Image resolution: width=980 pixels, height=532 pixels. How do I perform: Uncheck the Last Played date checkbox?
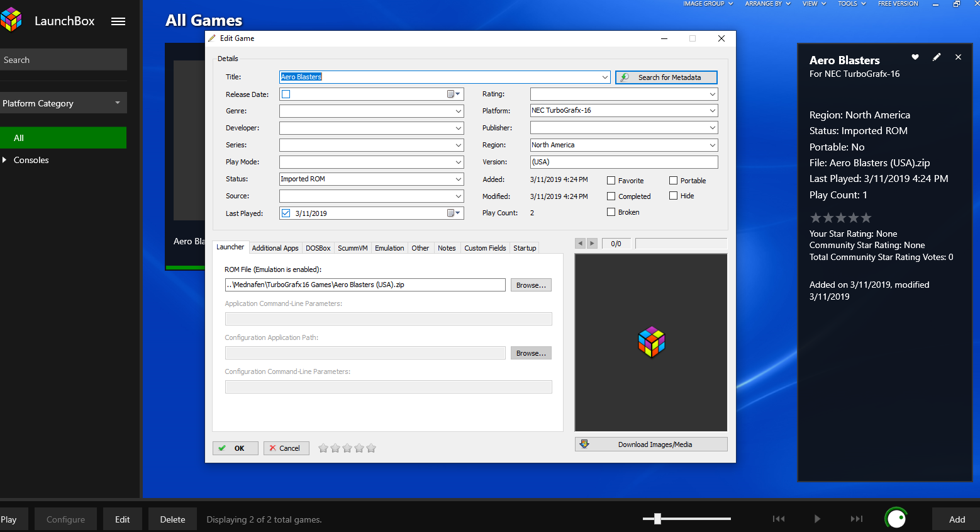[286, 213]
